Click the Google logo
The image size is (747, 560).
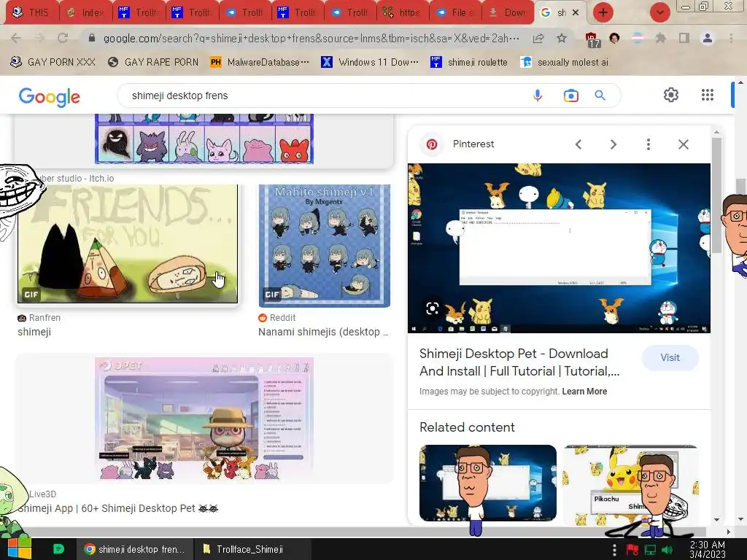(x=49, y=97)
